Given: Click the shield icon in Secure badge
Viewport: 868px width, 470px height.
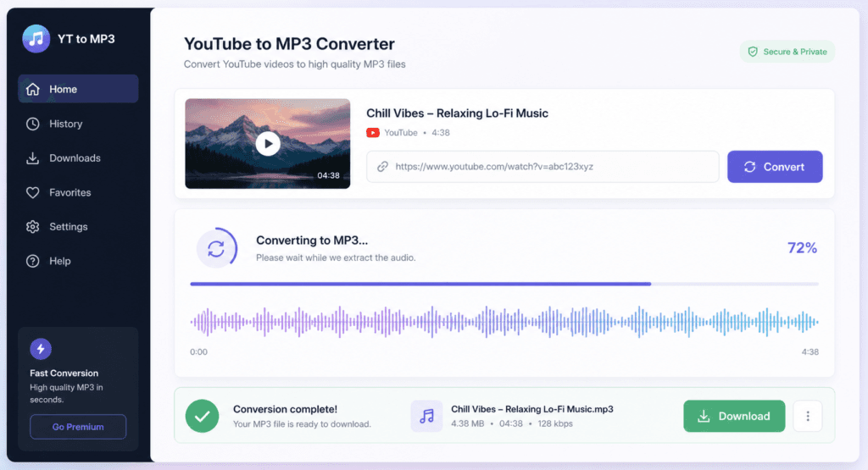Looking at the screenshot, I should pos(753,52).
